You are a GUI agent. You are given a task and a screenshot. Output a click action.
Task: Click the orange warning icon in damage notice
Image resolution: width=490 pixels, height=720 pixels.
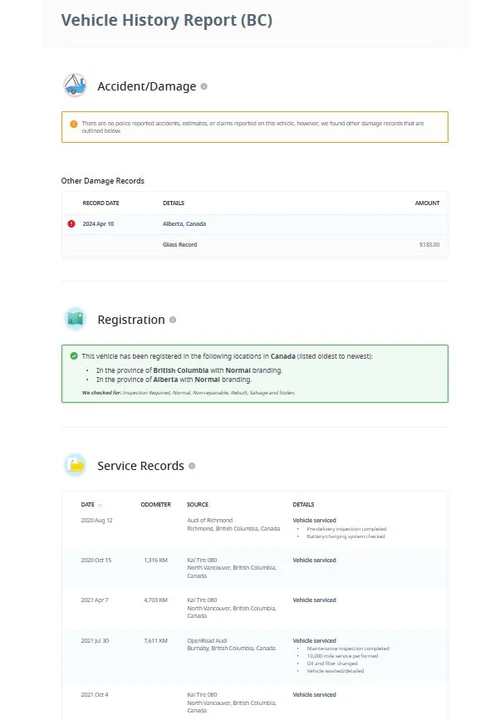coord(73,124)
